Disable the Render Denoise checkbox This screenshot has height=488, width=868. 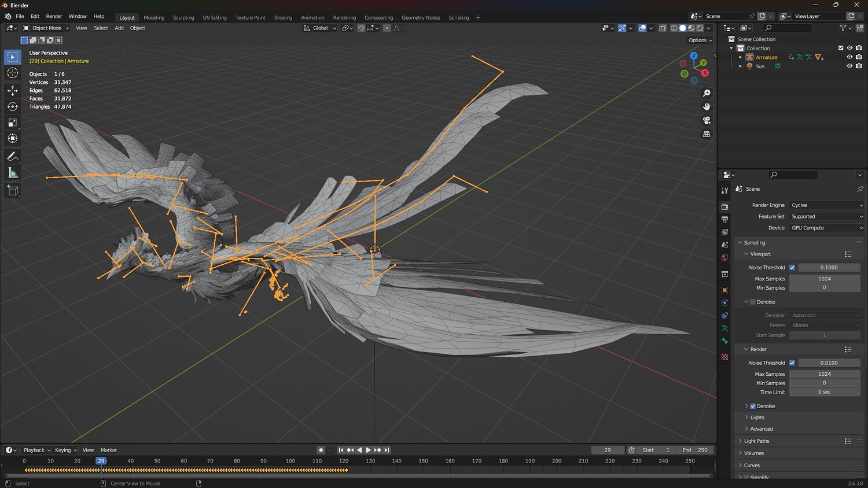[x=753, y=406]
